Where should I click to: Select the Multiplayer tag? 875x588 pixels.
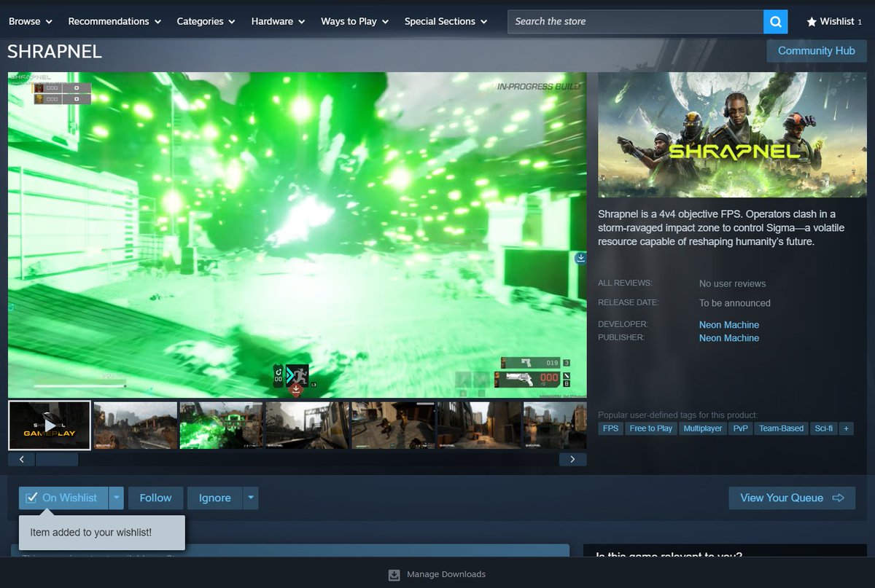click(703, 428)
